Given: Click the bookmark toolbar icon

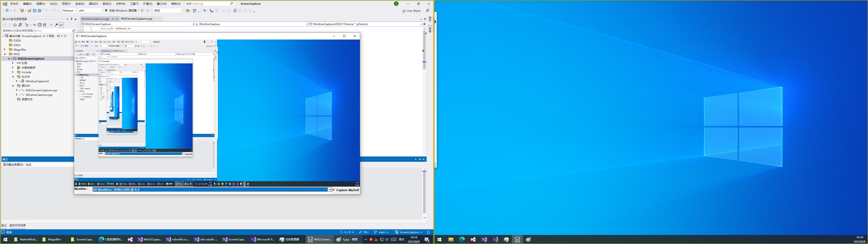Looking at the screenshot, I should [235, 11].
